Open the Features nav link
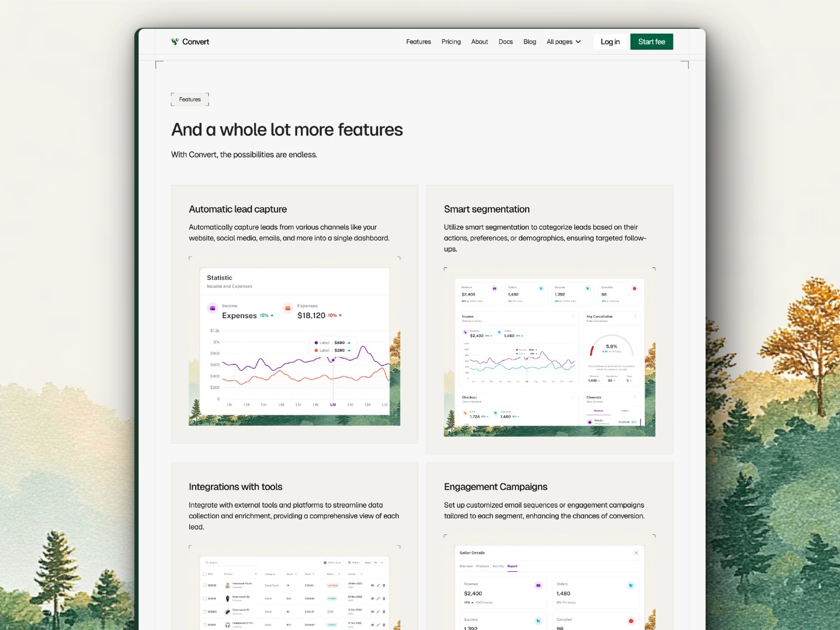The height and width of the screenshot is (630, 840). coord(418,42)
